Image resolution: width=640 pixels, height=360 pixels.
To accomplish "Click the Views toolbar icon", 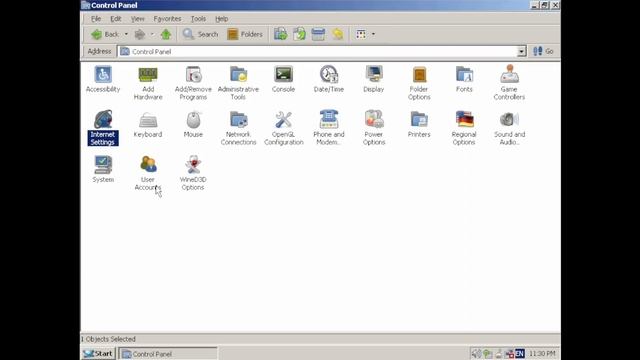I will point(361,34).
